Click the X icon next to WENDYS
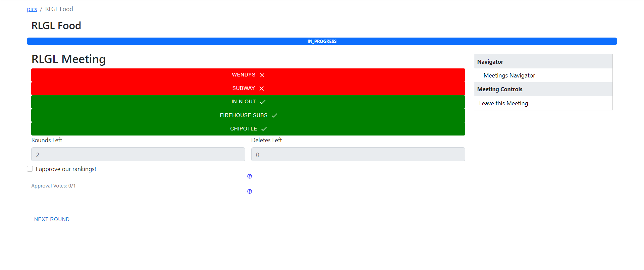Screen dimensions: 644x270 click(262, 75)
